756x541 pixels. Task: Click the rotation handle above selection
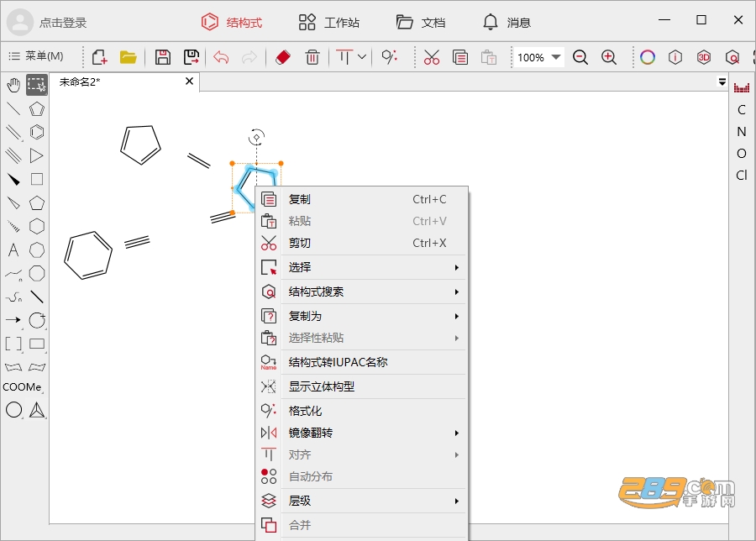(x=256, y=138)
